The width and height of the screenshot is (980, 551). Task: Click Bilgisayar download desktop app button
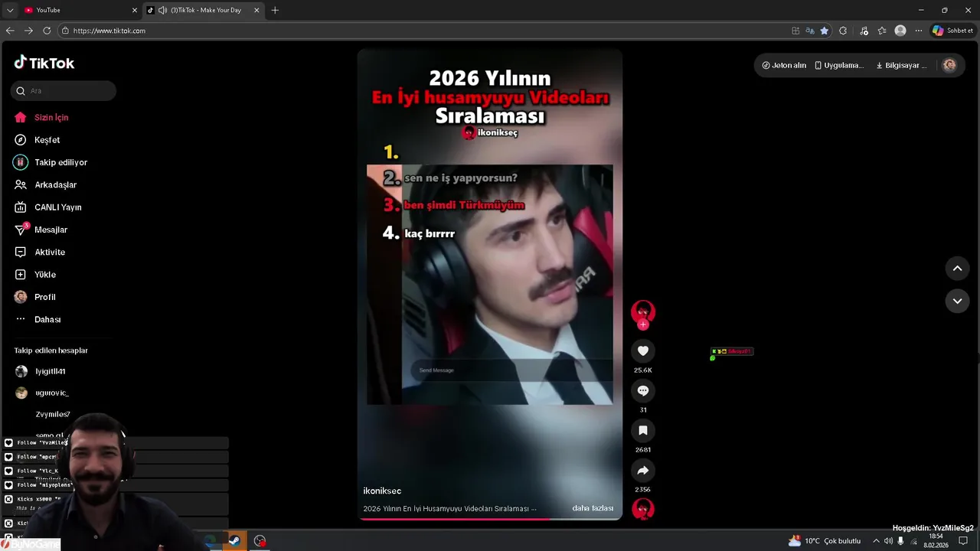(x=902, y=65)
